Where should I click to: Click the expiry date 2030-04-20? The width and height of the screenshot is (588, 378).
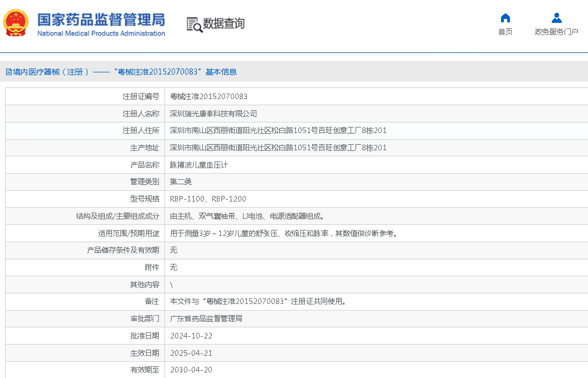[191, 370]
